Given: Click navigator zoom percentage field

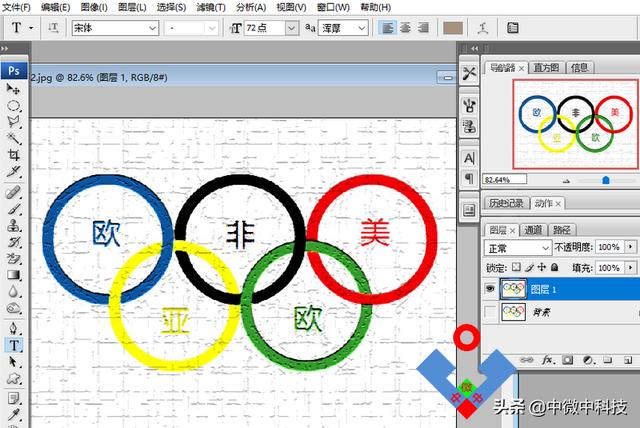Looking at the screenshot, I should tap(504, 180).
